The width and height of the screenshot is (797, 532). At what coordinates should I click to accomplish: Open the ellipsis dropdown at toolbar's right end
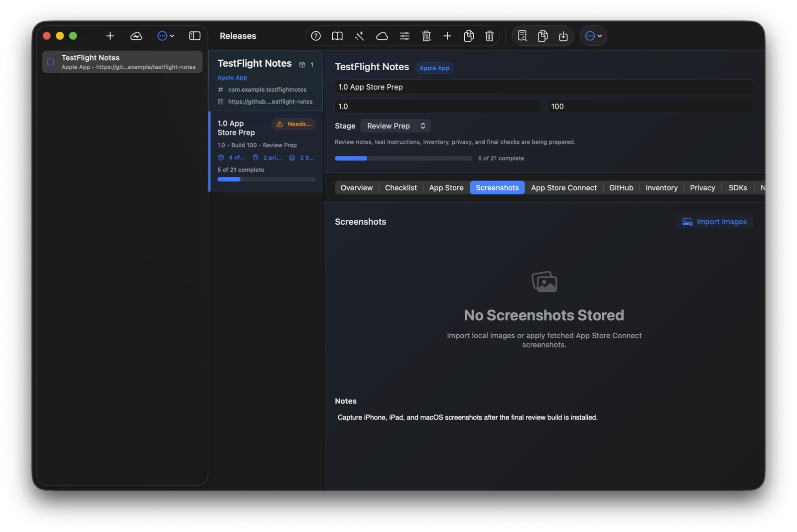[x=593, y=36]
